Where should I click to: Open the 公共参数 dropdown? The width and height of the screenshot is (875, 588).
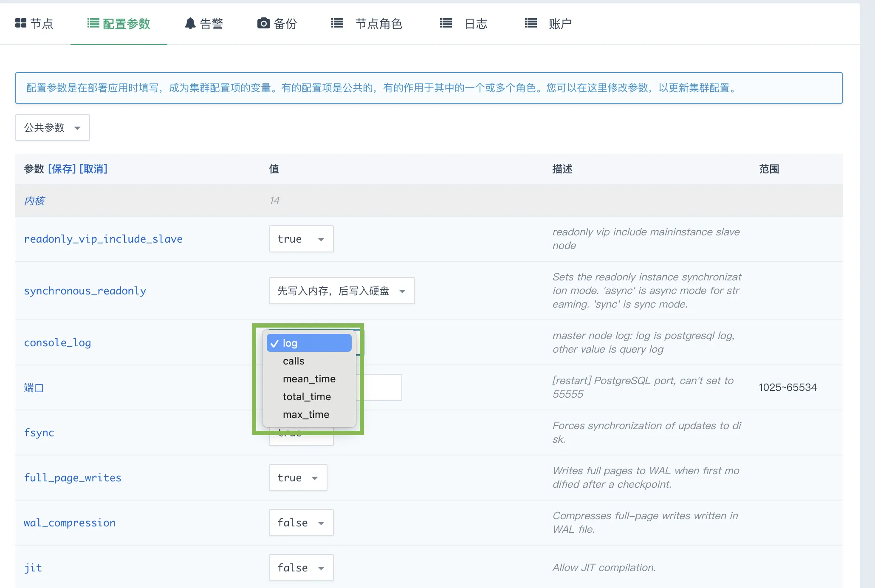point(53,127)
